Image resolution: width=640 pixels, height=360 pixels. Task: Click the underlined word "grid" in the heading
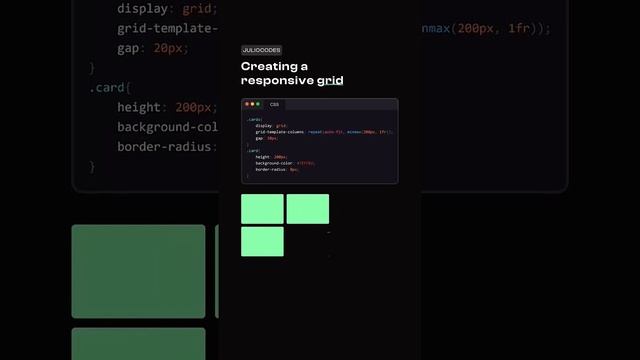pos(330,80)
